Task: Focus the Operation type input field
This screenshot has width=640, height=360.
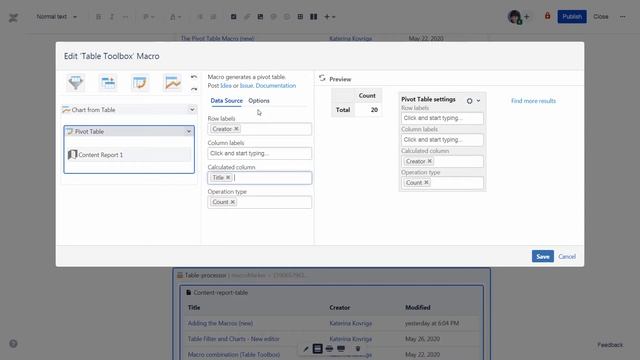Action: [x=260, y=202]
